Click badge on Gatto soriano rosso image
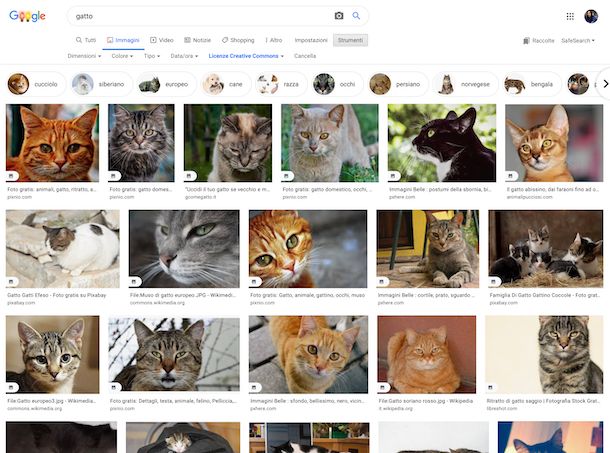 pyautogui.click(x=383, y=387)
